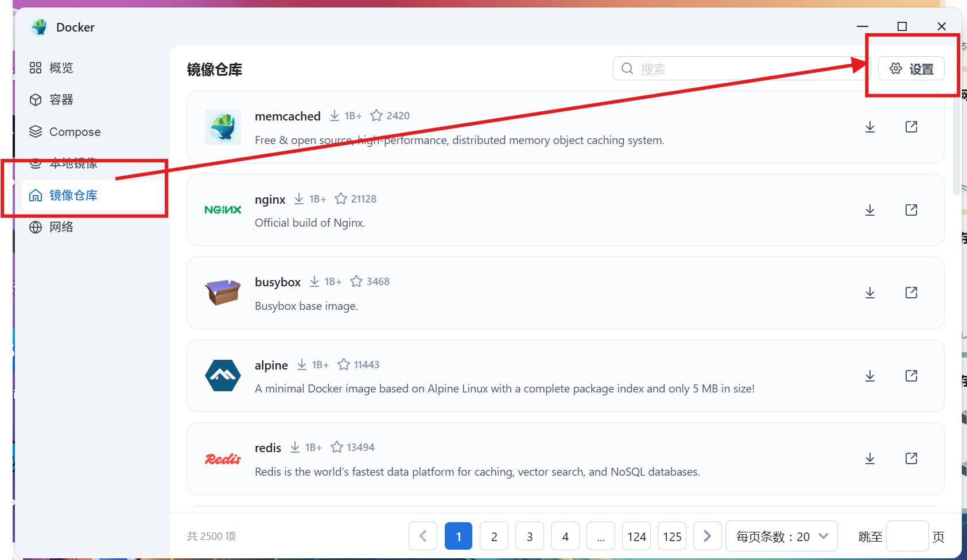This screenshot has height=560, width=967.
Task: Open external page for alpine image
Action: (x=911, y=376)
